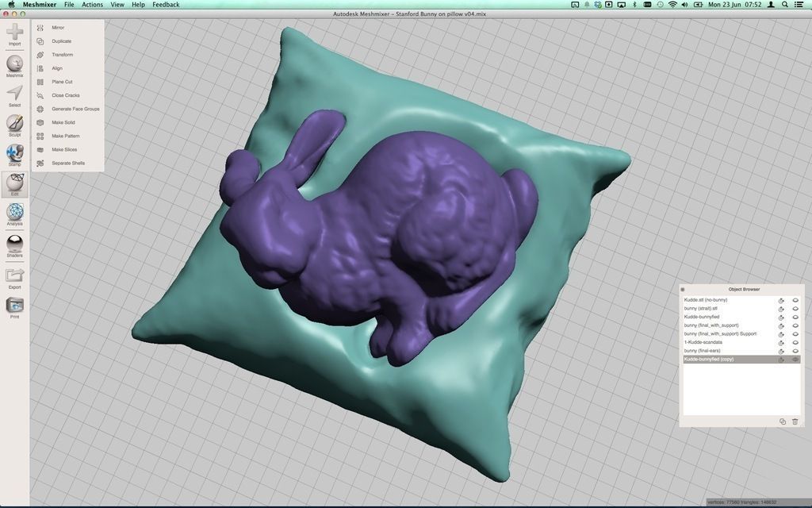Choose the Stamp tool
The width and height of the screenshot is (812, 508).
click(14, 153)
